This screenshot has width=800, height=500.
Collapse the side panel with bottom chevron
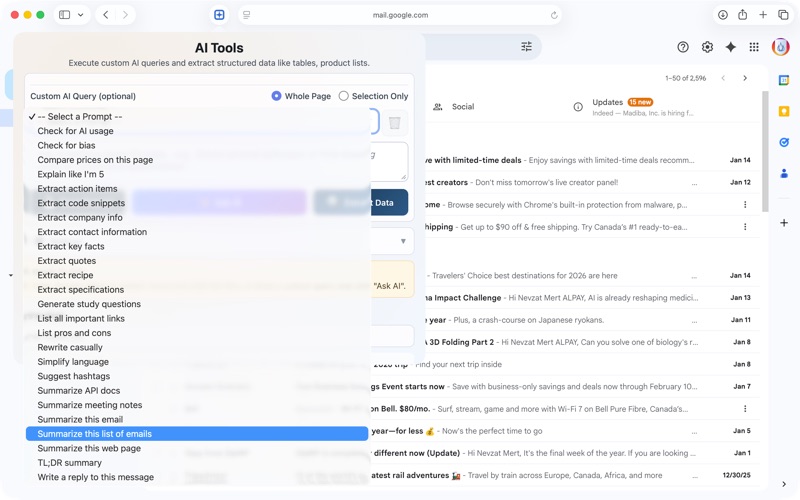tap(784, 484)
